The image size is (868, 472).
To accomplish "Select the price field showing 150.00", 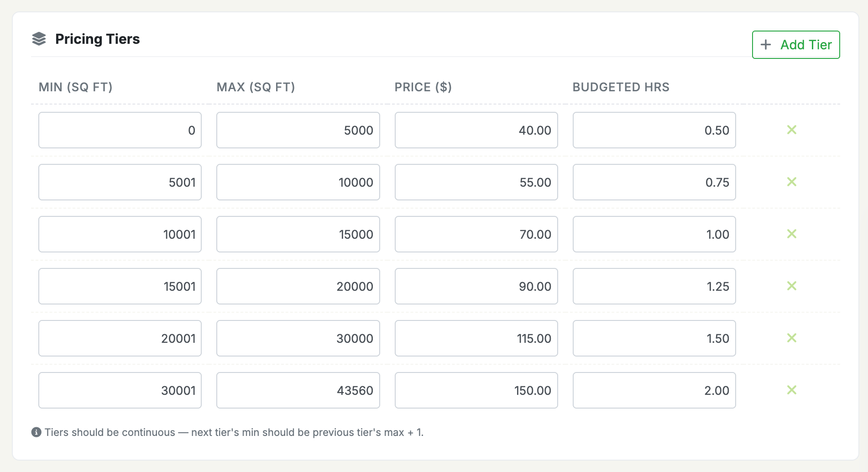I will click(476, 390).
